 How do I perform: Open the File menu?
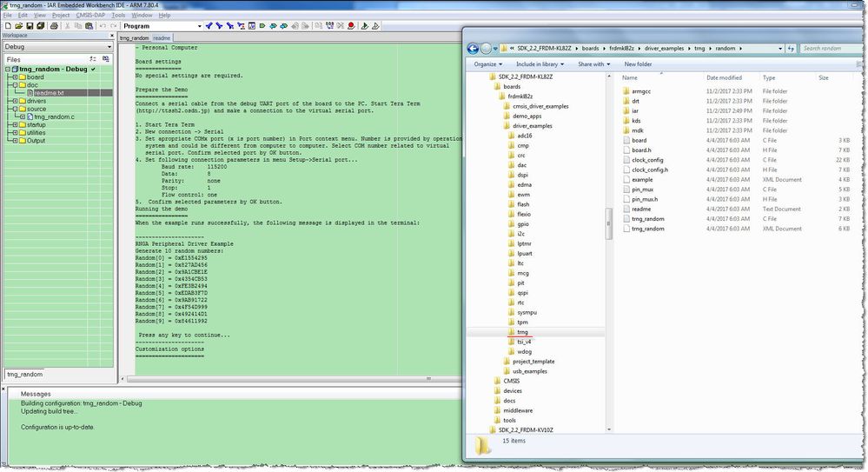(x=7, y=15)
